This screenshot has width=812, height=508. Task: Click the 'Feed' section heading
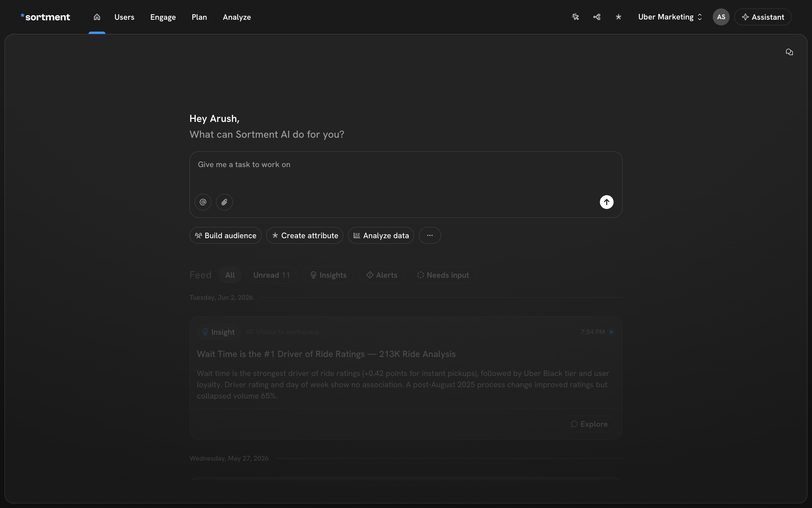[x=200, y=275]
